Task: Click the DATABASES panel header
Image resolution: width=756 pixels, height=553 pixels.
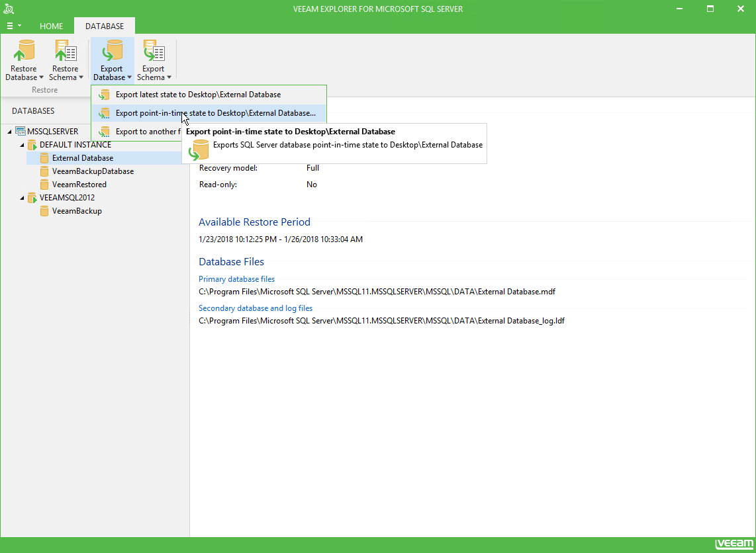Action: pos(33,111)
